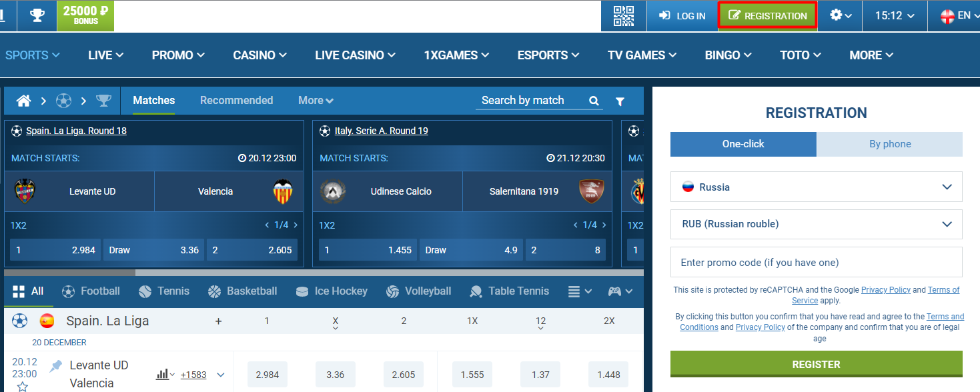Click the Spain flag in La Liga header
Screen dimensions: 980x392
(x=47, y=321)
